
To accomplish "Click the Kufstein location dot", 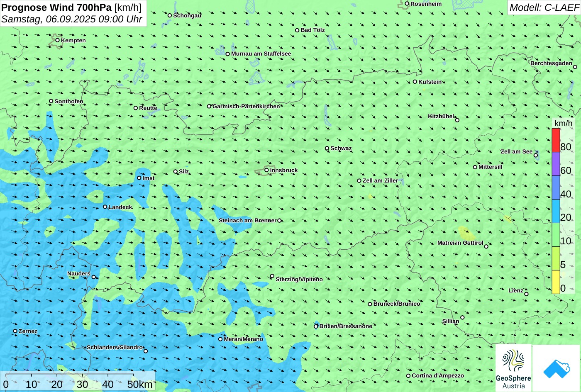I will point(415,82).
